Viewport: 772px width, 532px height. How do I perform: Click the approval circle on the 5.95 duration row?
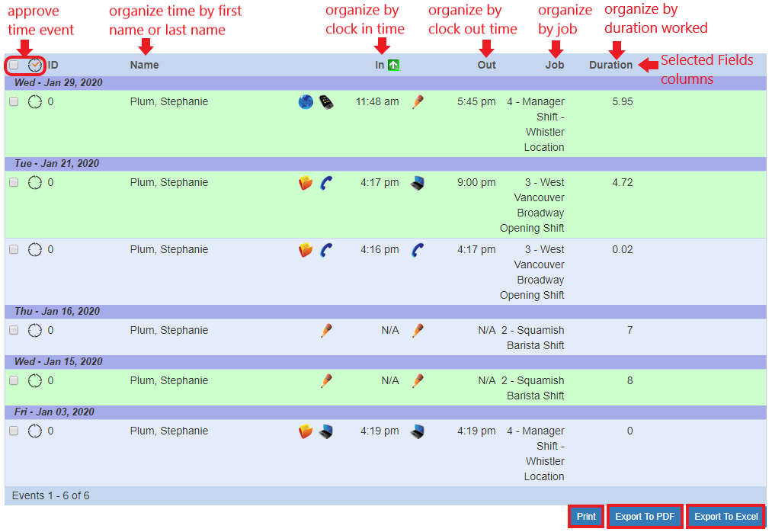point(35,102)
